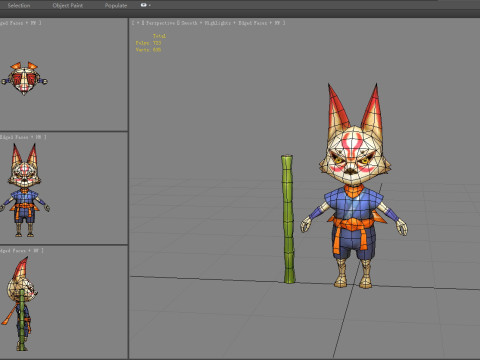Click the Edged Faces label in the front-view viewport
The height and width of the screenshot is (360, 480).
coord(14,137)
